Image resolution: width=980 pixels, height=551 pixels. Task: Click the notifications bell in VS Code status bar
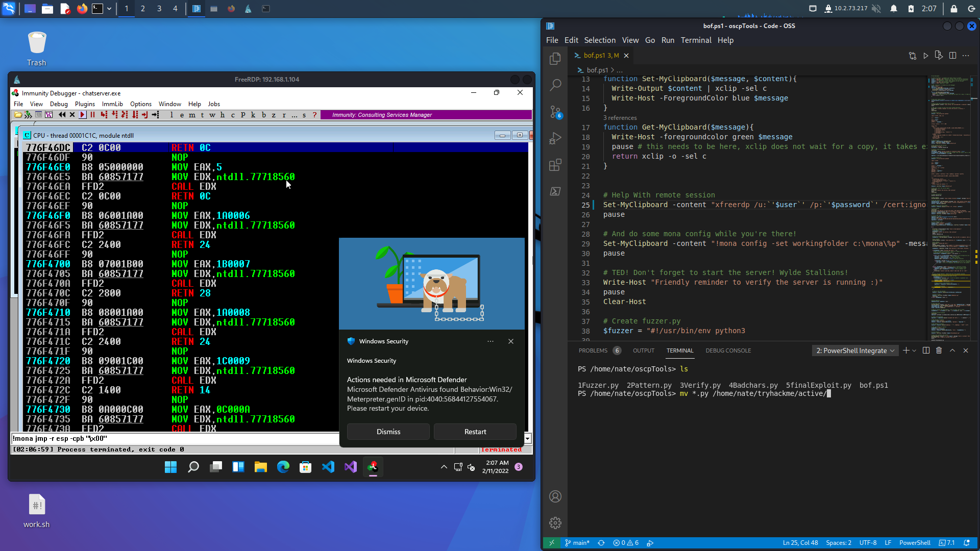(967, 543)
